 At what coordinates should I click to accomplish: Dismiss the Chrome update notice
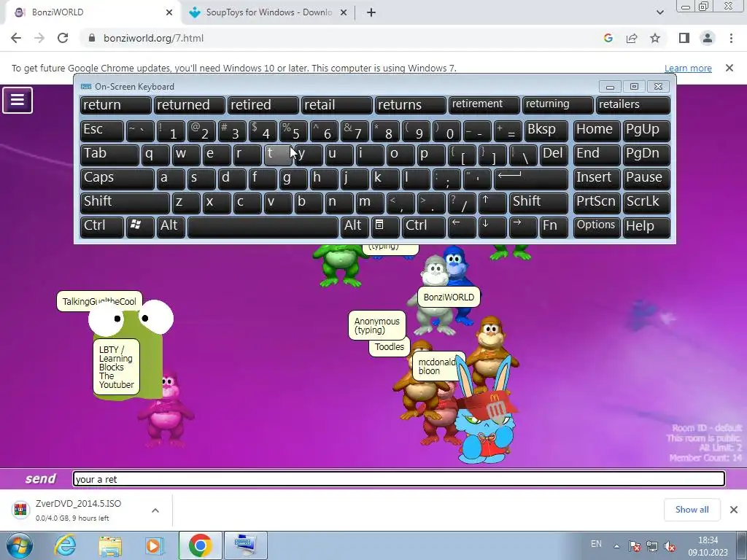pos(729,68)
